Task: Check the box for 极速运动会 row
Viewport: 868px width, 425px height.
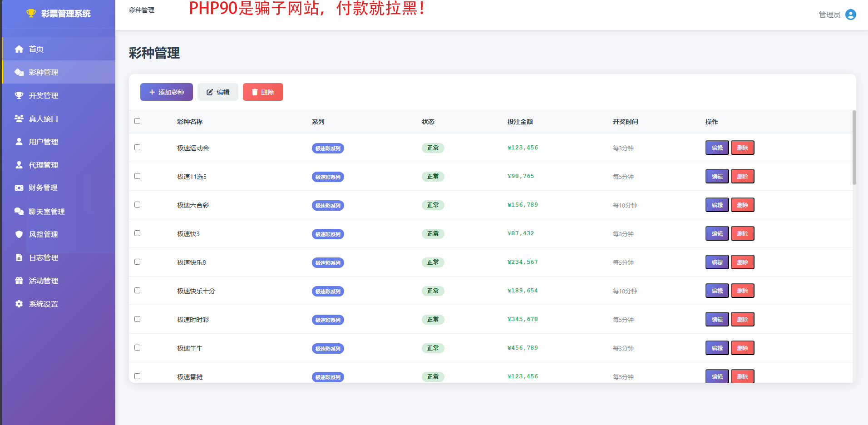Action: [x=138, y=148]
